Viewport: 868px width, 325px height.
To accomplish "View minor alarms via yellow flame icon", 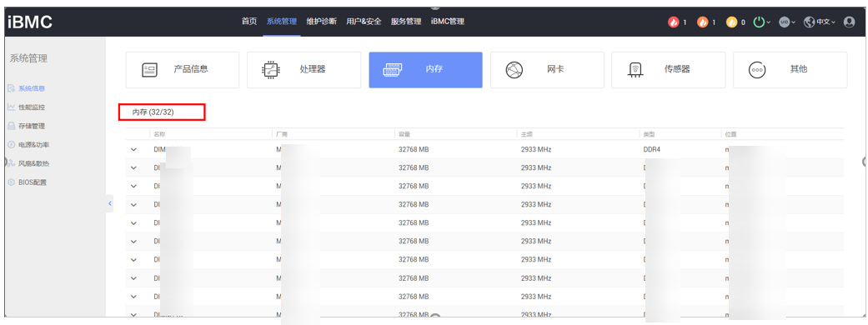I will [732, 22].
